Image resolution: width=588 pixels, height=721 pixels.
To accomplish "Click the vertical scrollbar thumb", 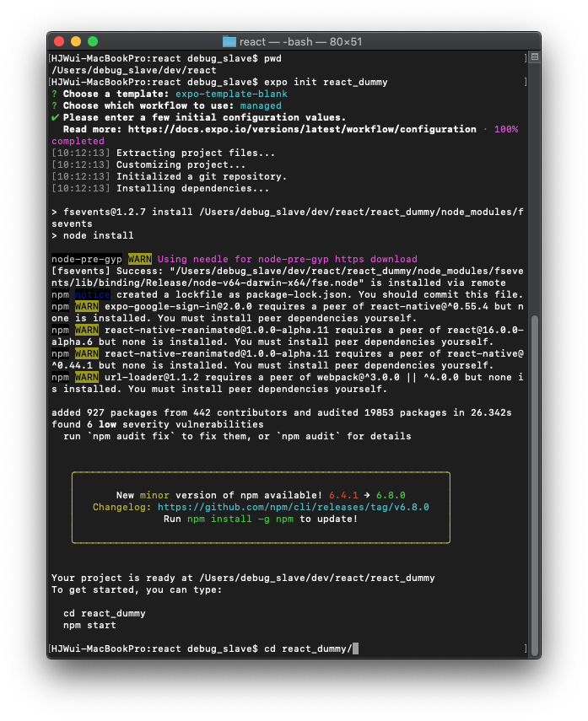I will (535, 485).
